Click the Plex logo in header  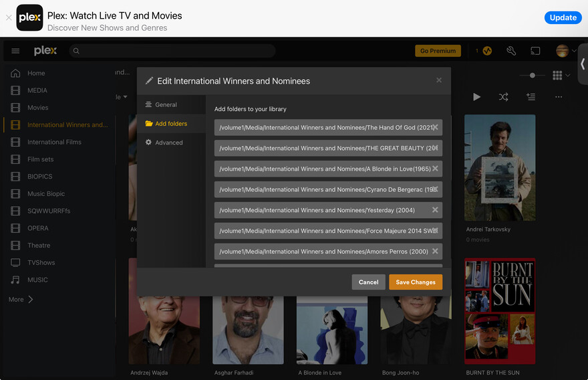tap(45, 51)
